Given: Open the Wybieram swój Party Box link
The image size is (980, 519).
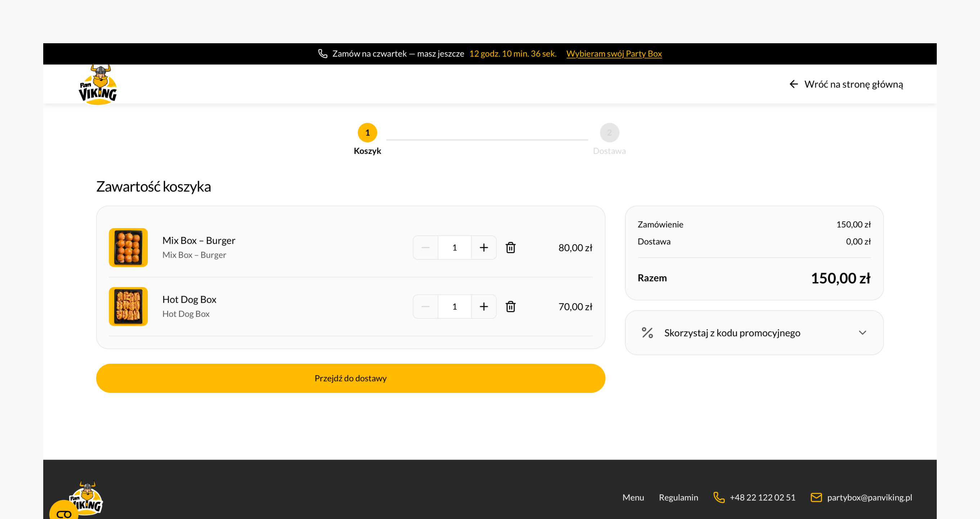Looking at the screenshot, I should point(614,54).
